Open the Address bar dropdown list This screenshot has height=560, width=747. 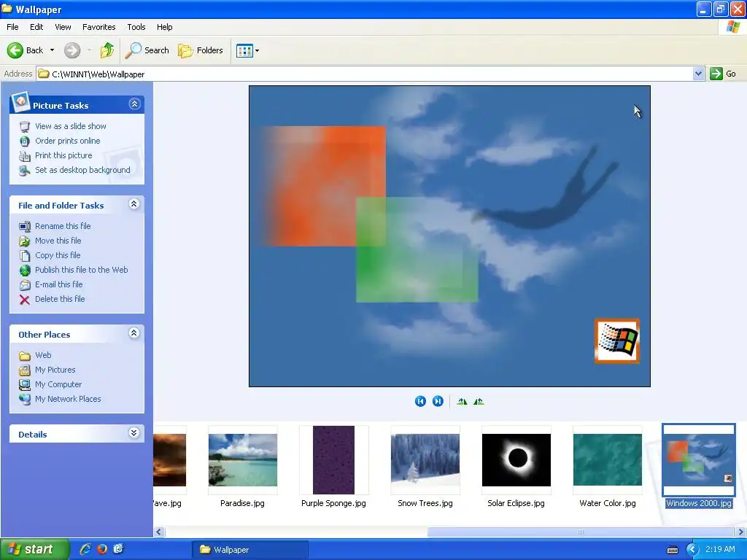698,74
